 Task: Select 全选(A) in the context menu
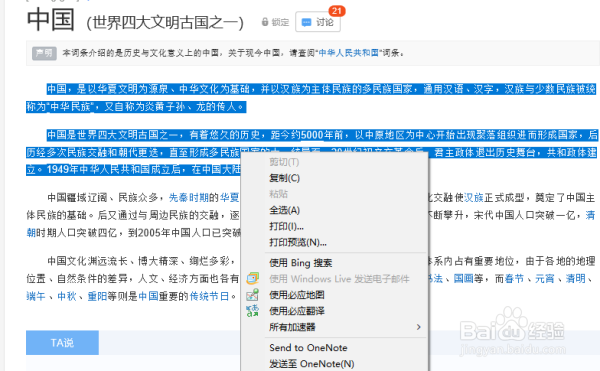(284, 210)
